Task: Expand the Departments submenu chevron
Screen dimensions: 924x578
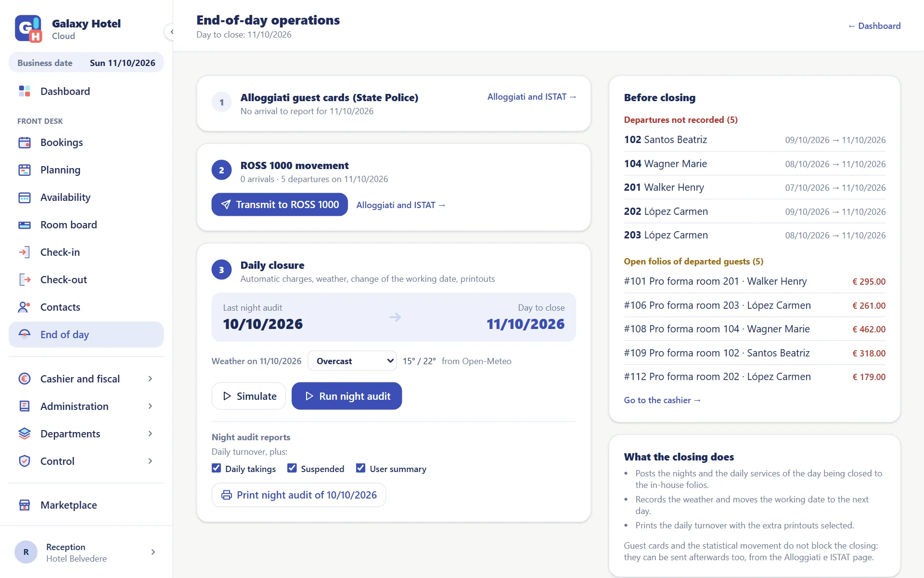Action: (150, 433)
